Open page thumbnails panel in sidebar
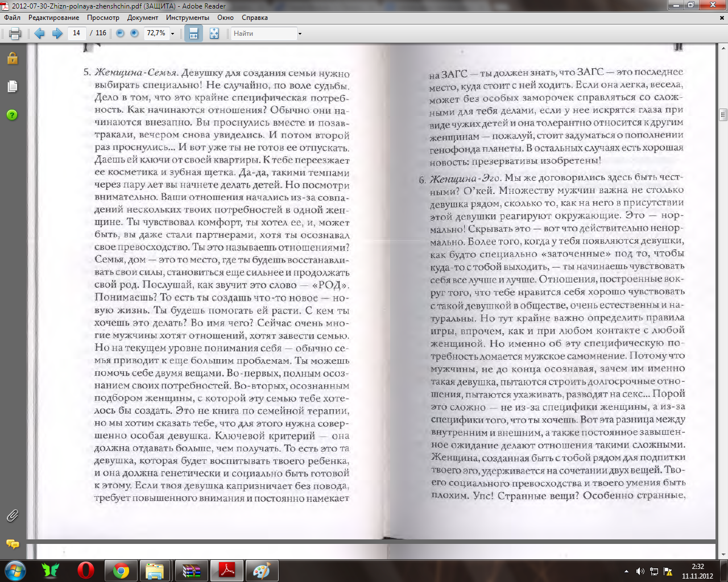The image size is (728, 582). [x=13, y=86]
